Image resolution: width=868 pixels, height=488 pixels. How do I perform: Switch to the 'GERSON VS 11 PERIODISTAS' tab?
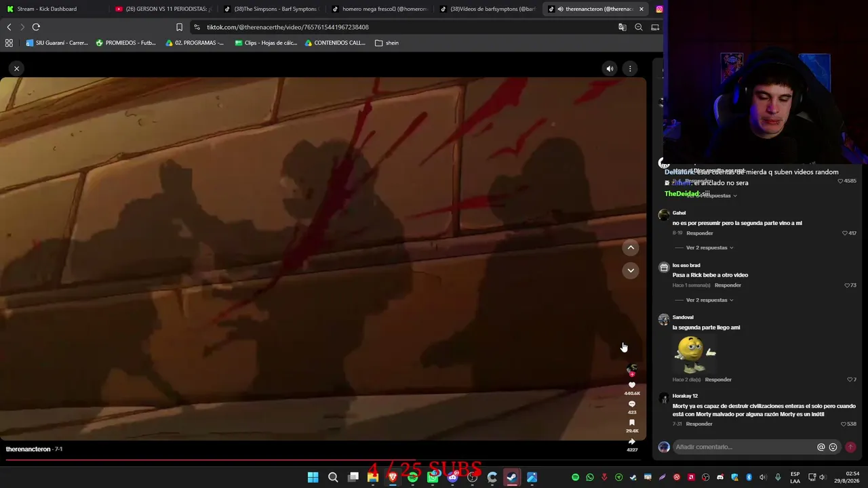point(163,9)
